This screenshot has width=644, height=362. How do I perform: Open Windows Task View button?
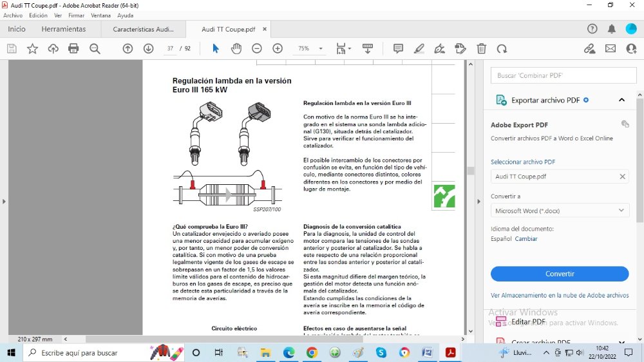click(219, 352)
